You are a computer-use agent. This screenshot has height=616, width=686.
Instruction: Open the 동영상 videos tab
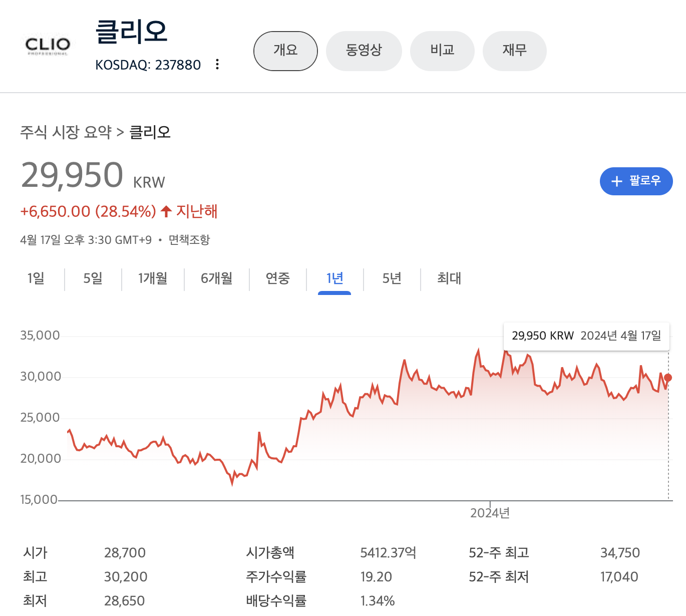coord(364,51)
